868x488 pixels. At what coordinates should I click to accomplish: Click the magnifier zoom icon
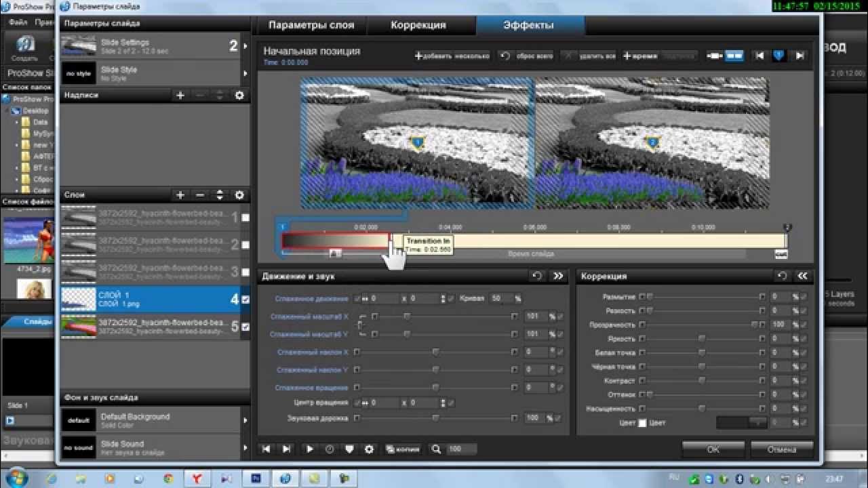coord(436,449)
